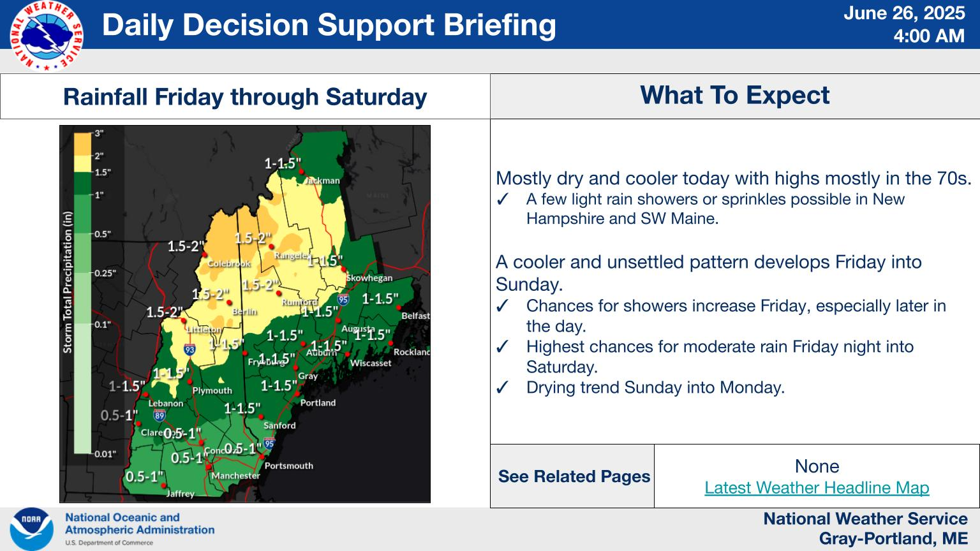Click the Skowhegan city label on map
980x551 pixels.
[x=369, y=278]
